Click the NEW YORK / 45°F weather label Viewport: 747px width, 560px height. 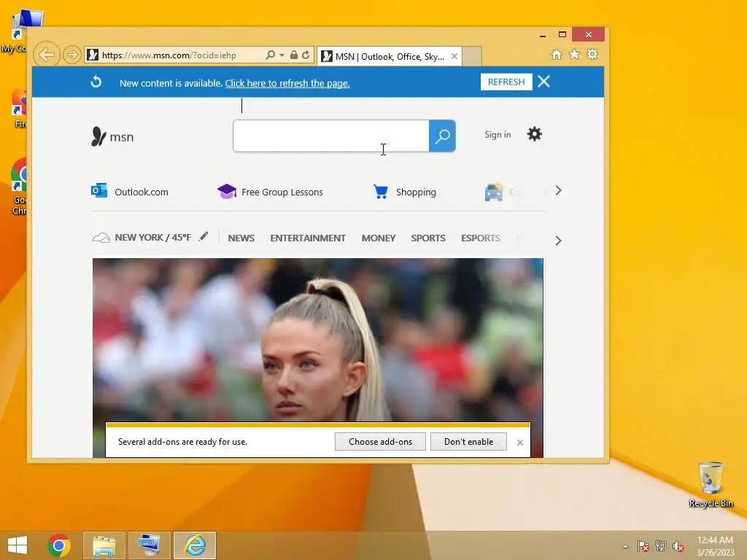click(152, 237)
